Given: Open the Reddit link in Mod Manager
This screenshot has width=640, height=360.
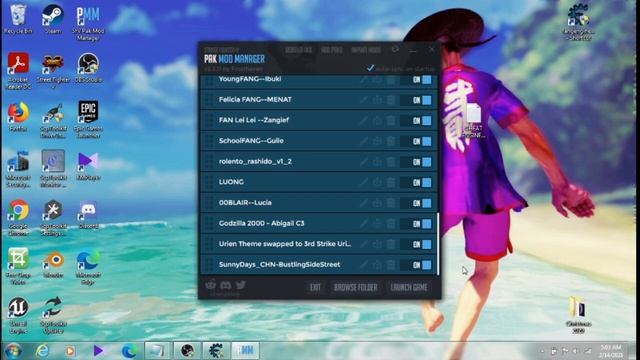Looking at the screenshot, I should pyautogui.click(x=211, y=284).
